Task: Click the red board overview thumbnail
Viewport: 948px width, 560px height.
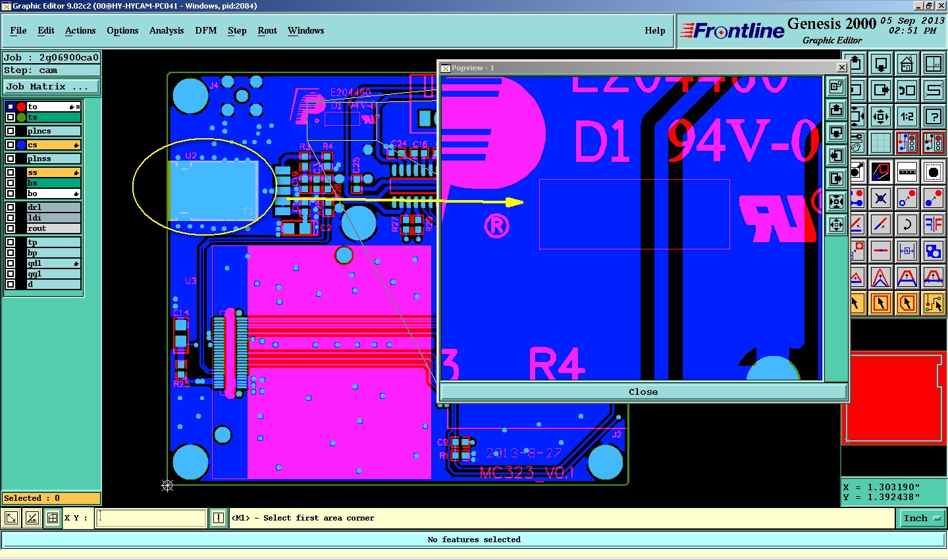Action: pos(895,399)
